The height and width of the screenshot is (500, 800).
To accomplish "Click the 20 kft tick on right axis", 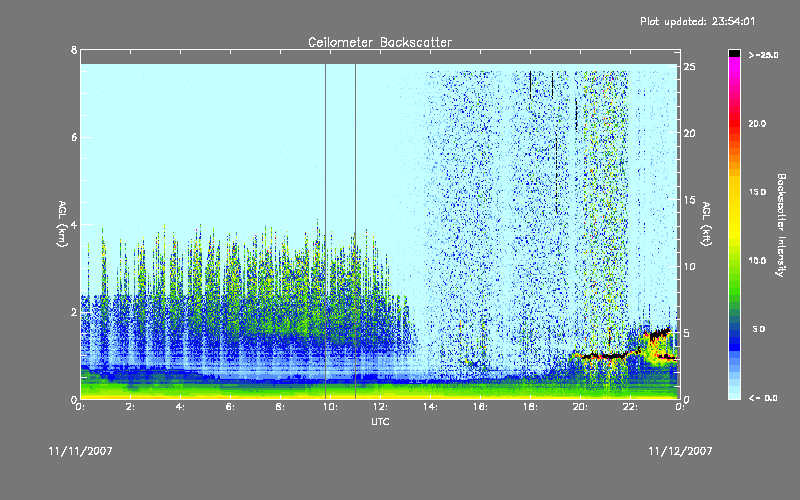I will click(689, 133).
